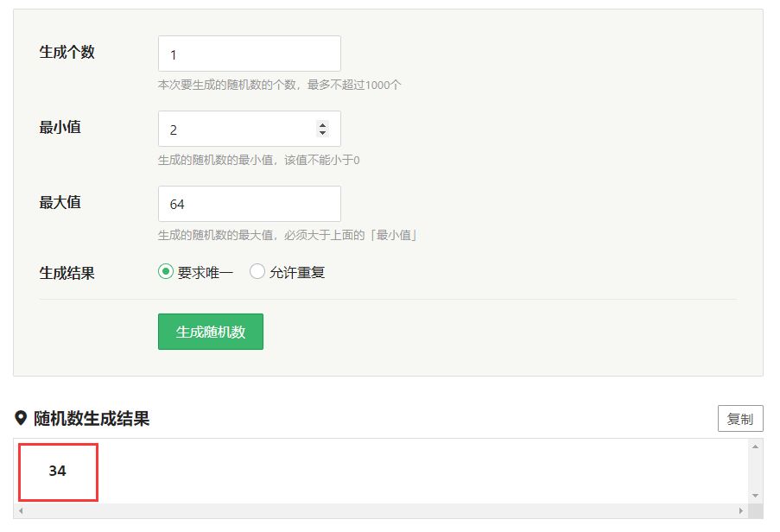Click the green 生成随机数 button
Image resolution: width=780 pixels, height=532 pixels.
tap(211, 332)
